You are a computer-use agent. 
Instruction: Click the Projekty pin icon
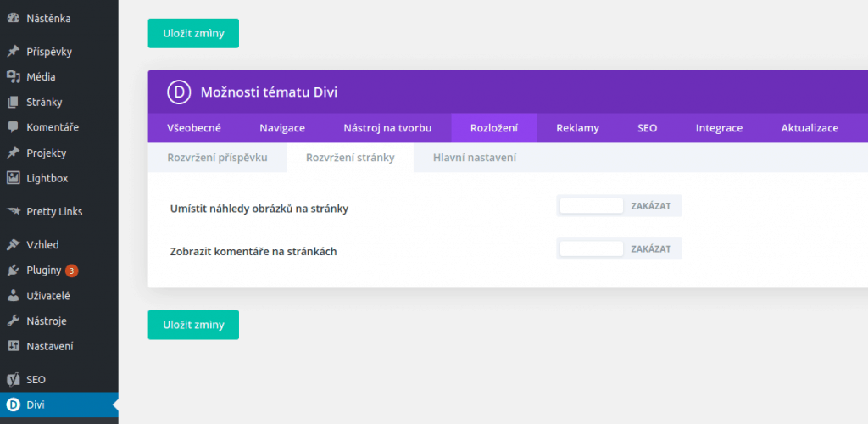coord(13,153)
